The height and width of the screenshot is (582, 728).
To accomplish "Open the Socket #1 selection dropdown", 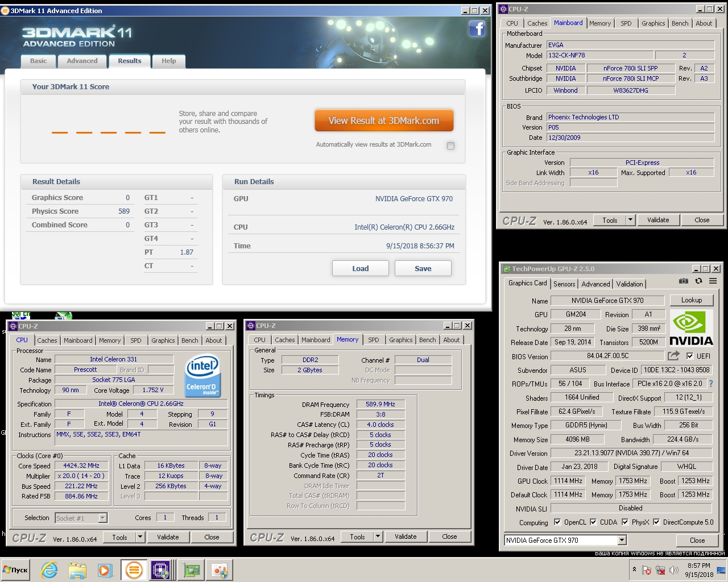I will tap(102, 518).
